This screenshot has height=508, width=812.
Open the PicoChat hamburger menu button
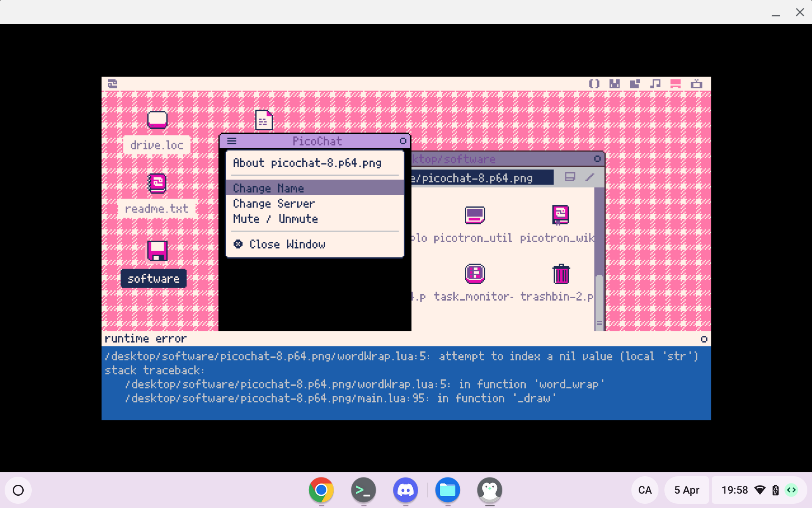[232, 141]
